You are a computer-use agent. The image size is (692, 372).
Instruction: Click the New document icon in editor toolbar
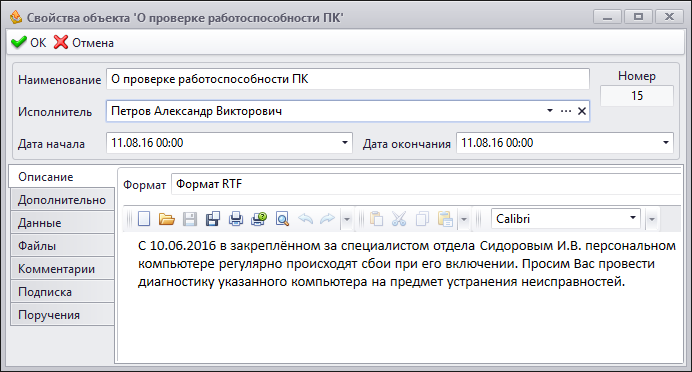pyautogui.click(x=144, y=218)
